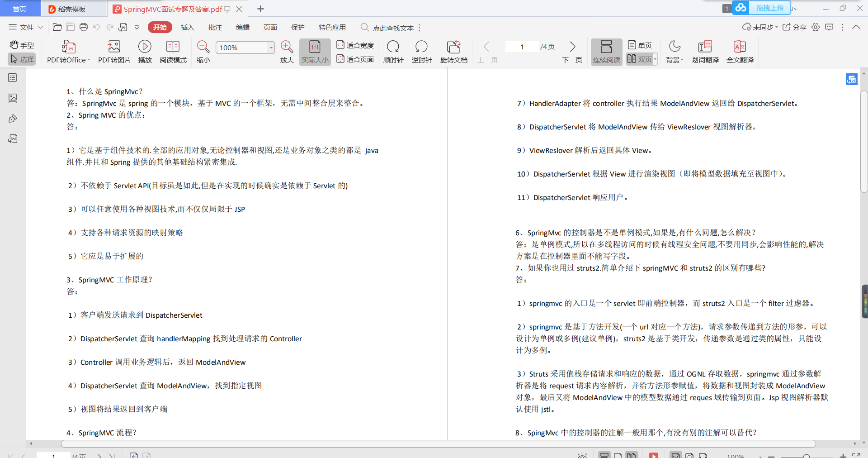Open the feedback chat bubble icon
Viewport: 868px width, 458px height.
point(829,27)
